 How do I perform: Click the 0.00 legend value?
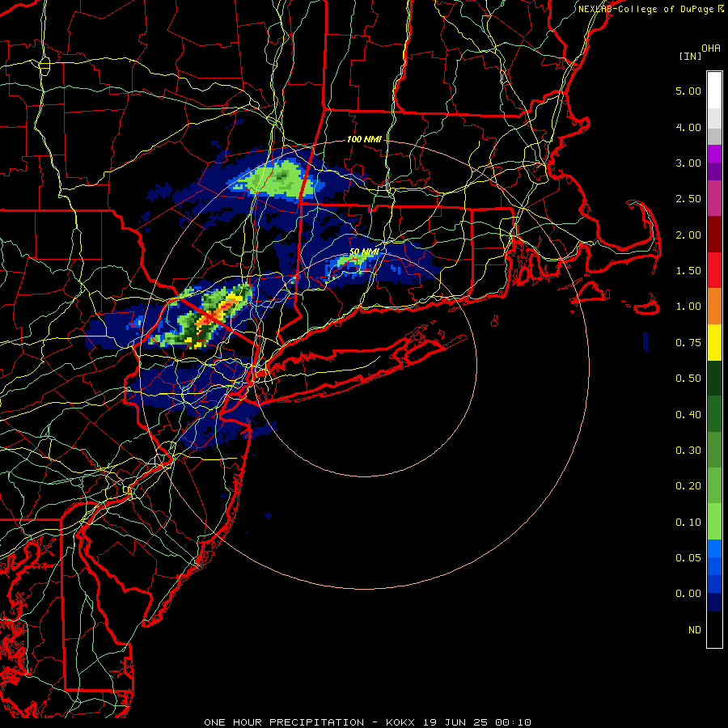(688, 594)
